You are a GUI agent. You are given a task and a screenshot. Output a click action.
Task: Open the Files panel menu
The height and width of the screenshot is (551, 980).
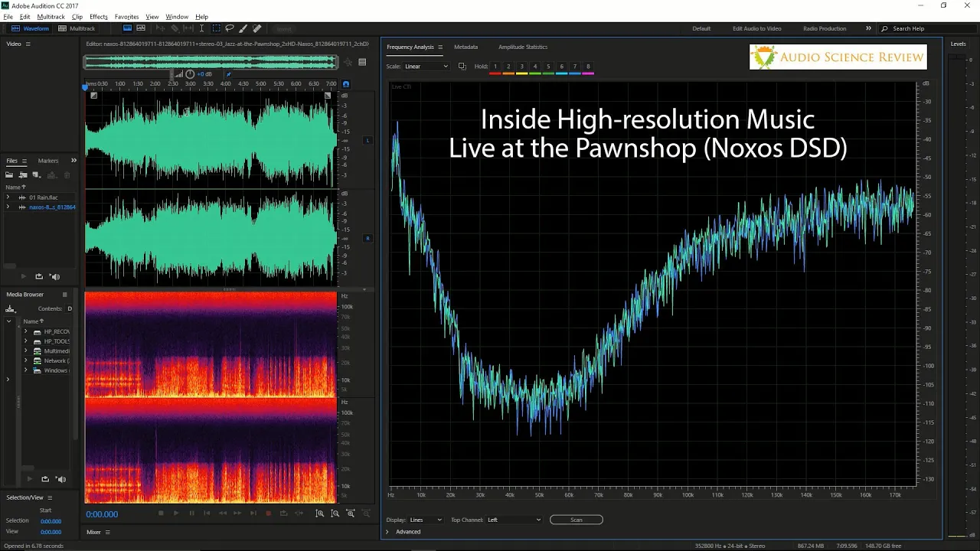click(x=24, y=161)
